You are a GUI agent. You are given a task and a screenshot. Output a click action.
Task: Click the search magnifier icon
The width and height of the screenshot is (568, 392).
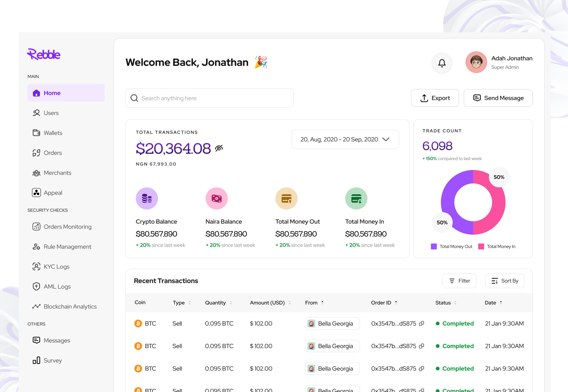tap(134, 98)
